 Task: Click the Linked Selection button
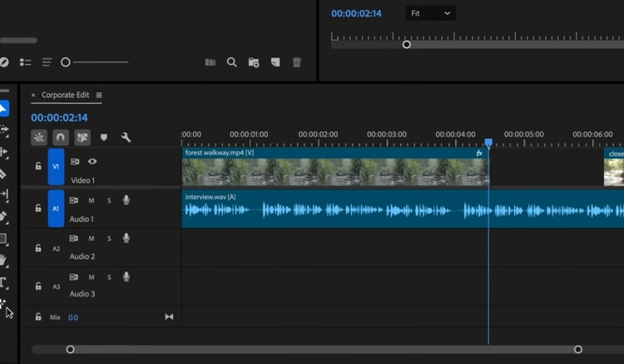point(82,137)
